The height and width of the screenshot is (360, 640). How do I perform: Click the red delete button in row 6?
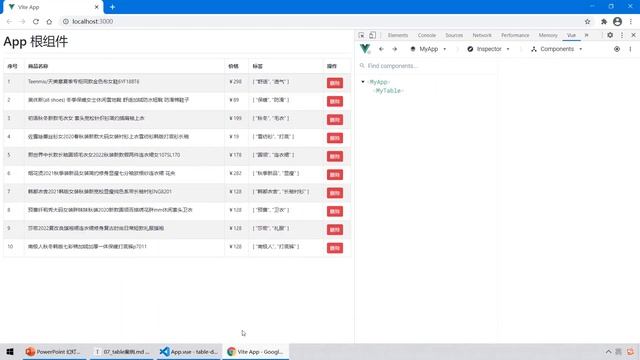coord(335,175)
